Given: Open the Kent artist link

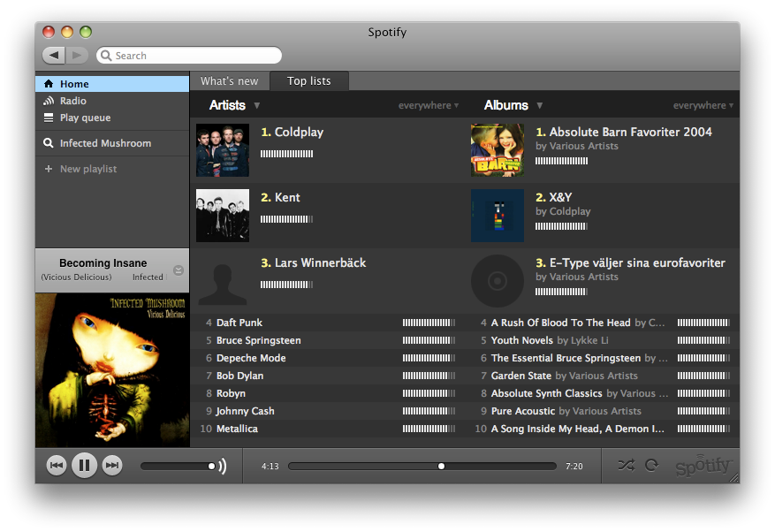Looking at the screenshot, I should [x=287, y=197].
